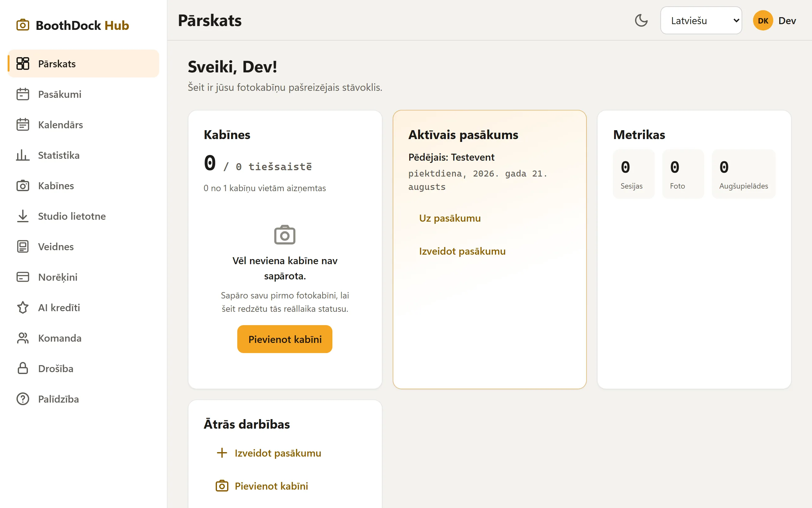The width and height of the screenshot is (812, 508).
Task: Click the Studio lietotne menu label
Action: point(72,216)
